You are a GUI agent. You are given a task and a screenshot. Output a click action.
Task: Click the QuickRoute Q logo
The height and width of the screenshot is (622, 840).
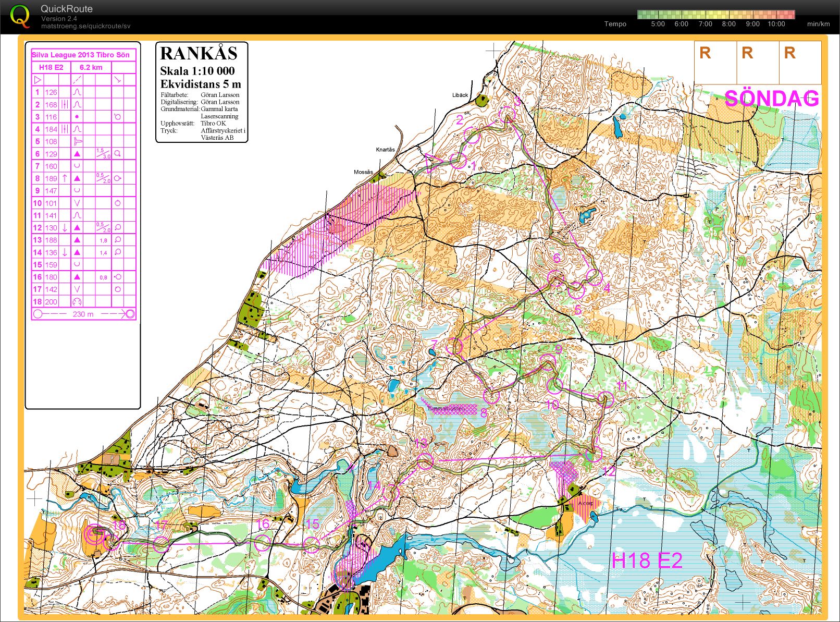(21, 16)
